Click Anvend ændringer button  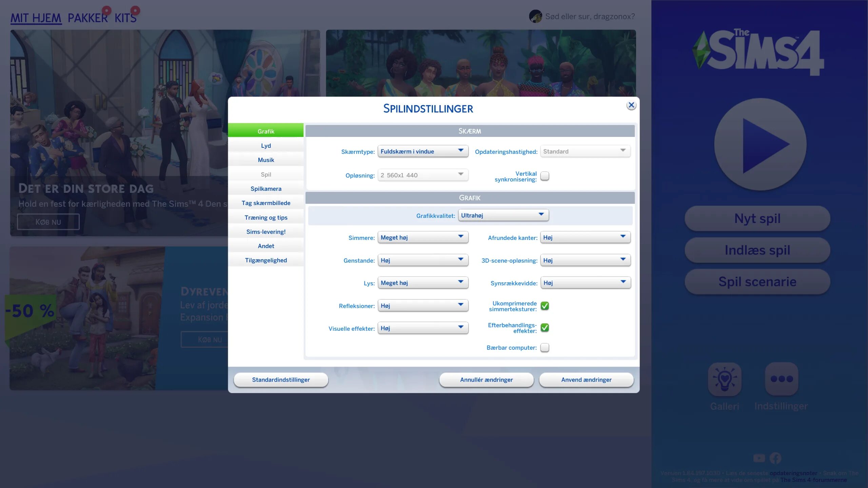point(586,380)
